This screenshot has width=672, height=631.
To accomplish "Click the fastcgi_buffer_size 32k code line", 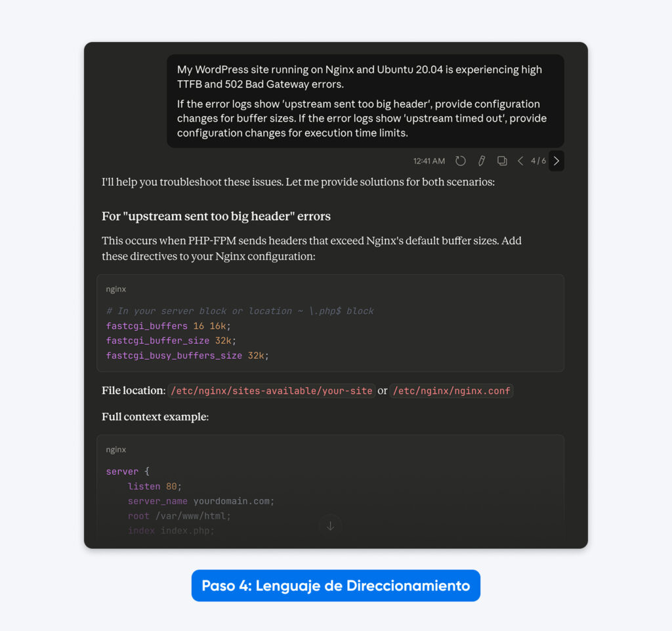I will tap(171, 341).
